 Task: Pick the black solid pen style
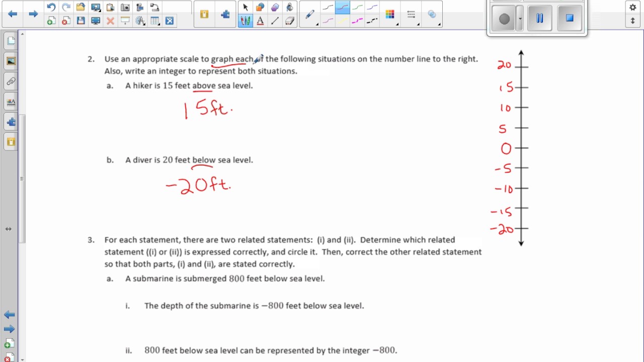pyautogui.click(x=328, y=7)
